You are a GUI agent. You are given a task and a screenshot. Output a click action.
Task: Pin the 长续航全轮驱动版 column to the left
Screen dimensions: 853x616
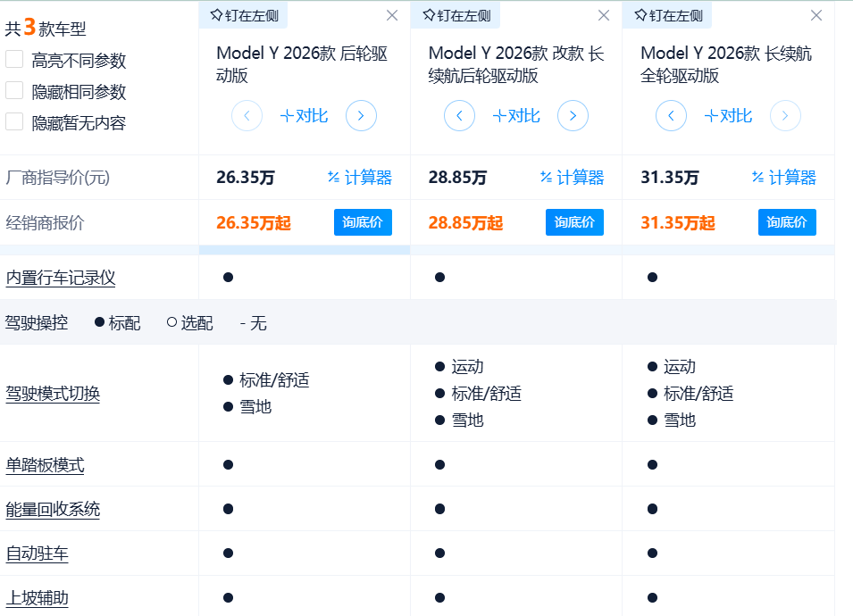click(x=669, y=16)
